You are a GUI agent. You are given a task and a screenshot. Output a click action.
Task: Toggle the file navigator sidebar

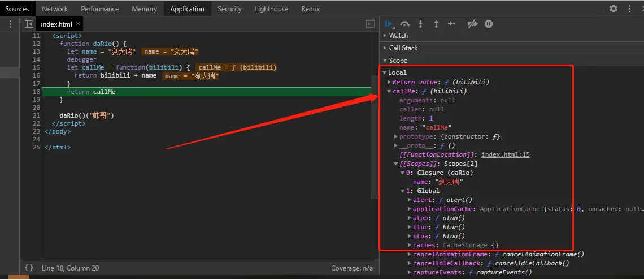click(x=29, y=24)
